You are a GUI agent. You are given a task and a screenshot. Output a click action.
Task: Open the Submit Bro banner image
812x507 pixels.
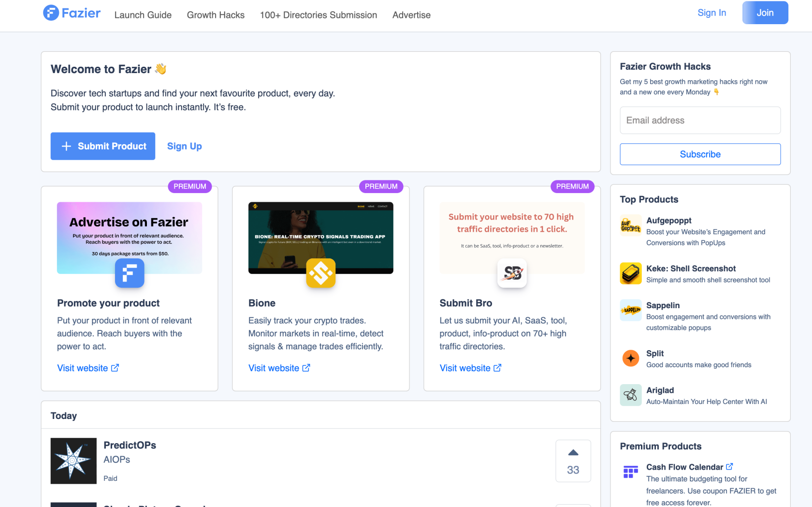(x=512, y=238)
